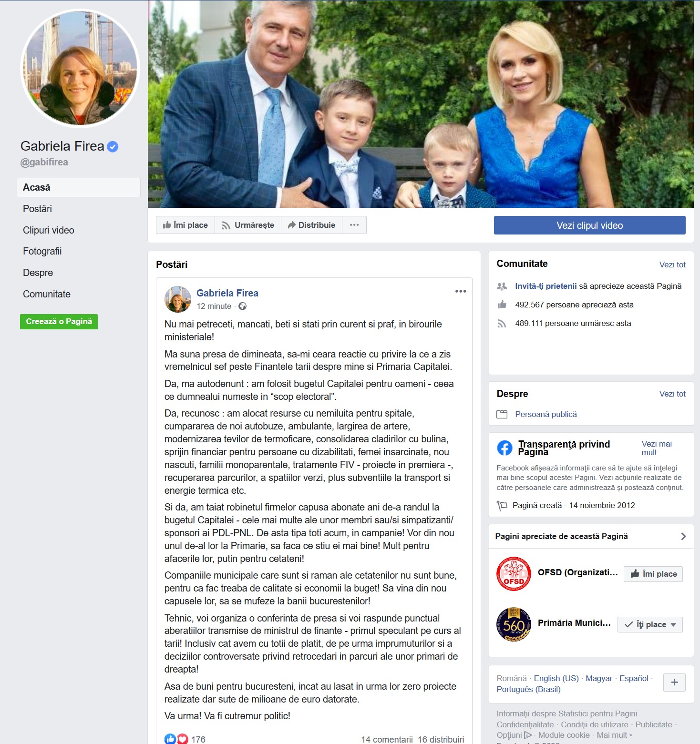The width and height of the screenshot is (700, 744).
Task: Open the post options three-dot menu
Action: click(461, 291)
